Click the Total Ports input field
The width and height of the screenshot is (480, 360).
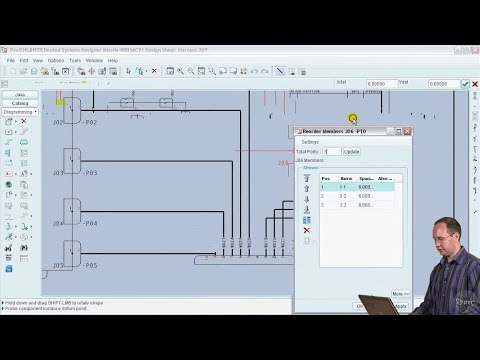pos(332,152)
